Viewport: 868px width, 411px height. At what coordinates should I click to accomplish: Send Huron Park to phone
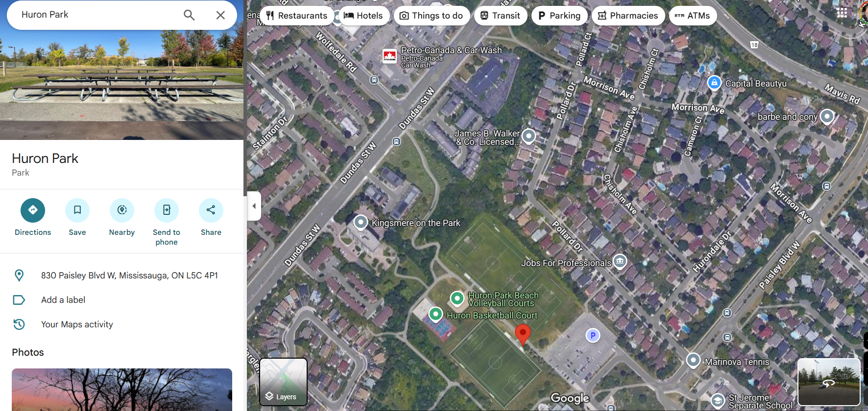coord(167,210)
